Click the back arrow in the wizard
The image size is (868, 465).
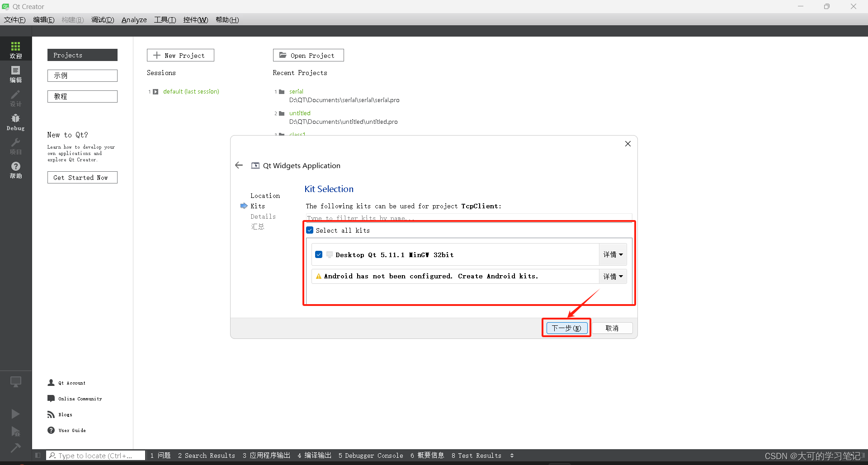[x=239, y=165]
